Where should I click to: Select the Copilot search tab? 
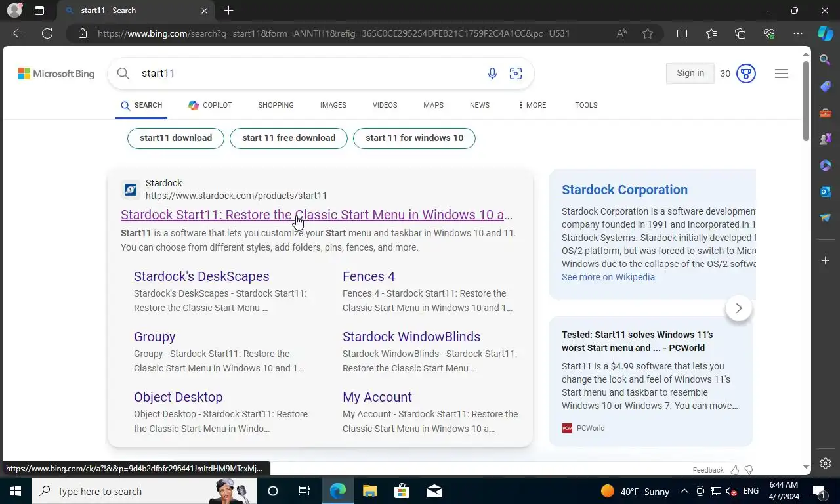[x=210, y=105]
